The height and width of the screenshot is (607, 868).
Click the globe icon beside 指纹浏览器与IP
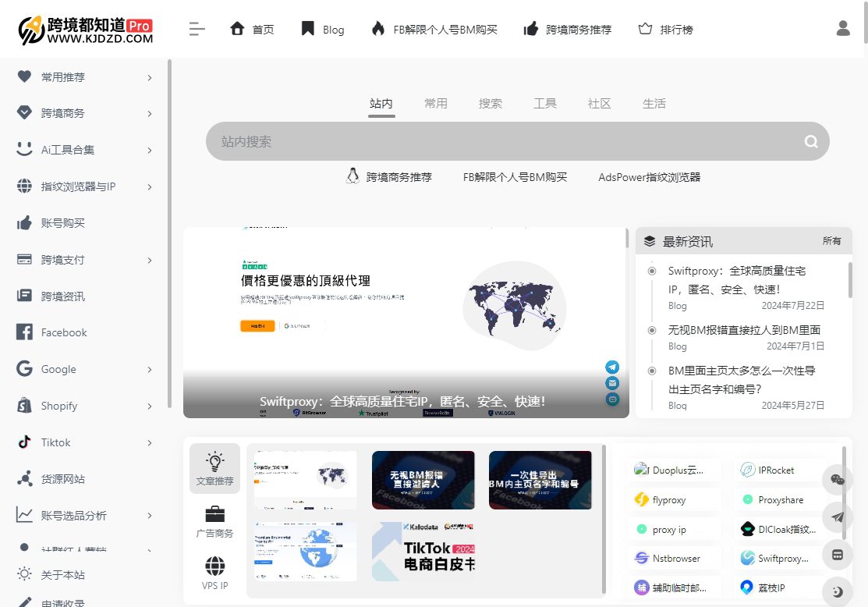(24, 186)
